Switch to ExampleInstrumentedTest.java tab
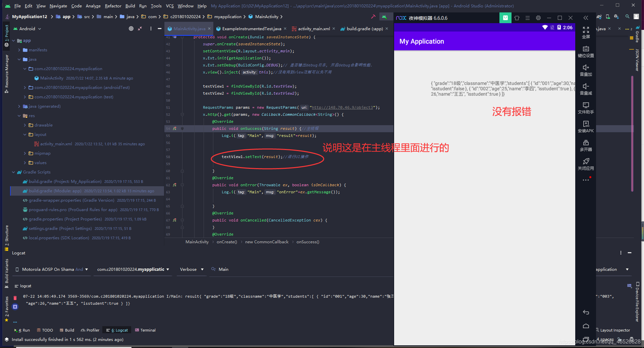Screen dimensions: 644x348 point(251,29)
